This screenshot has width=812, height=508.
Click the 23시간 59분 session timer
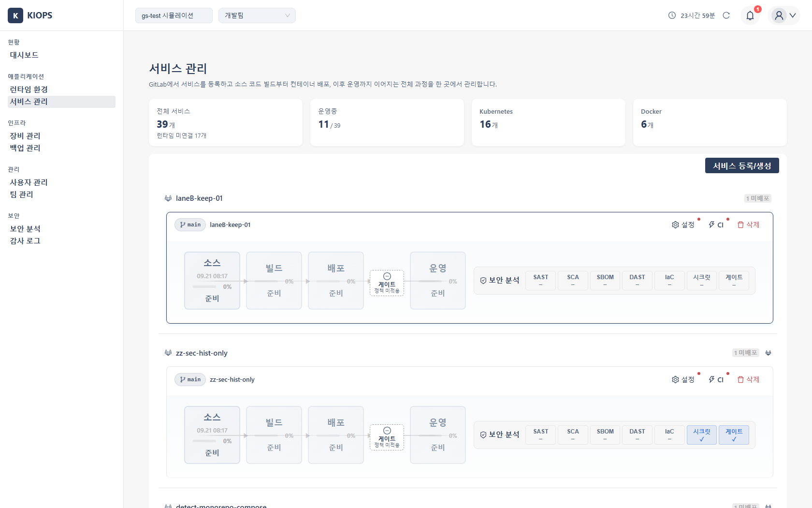point(692,15)
